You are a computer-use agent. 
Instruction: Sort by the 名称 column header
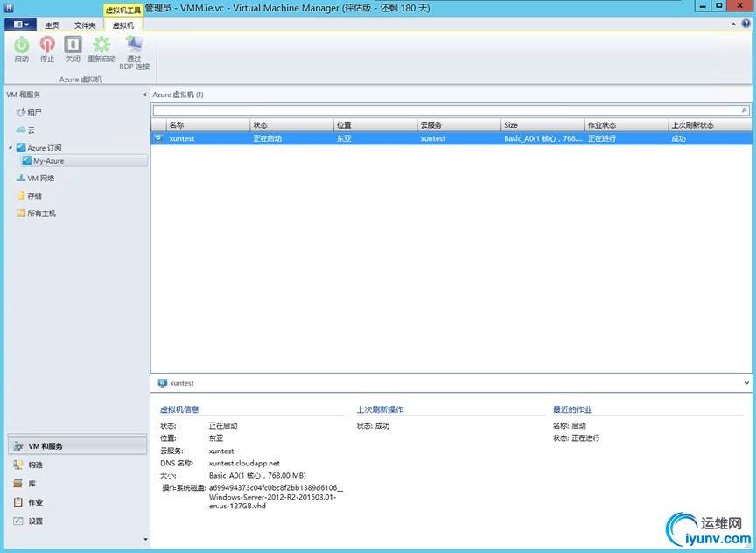[x=207, y=125]
